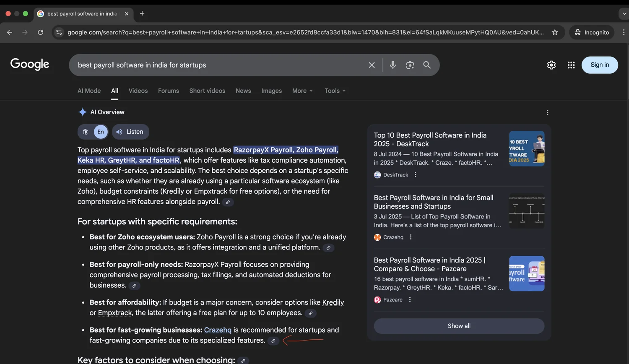629x364 pixels.
Task: Submit search with magnifier icon
Action: pos(427,65)
